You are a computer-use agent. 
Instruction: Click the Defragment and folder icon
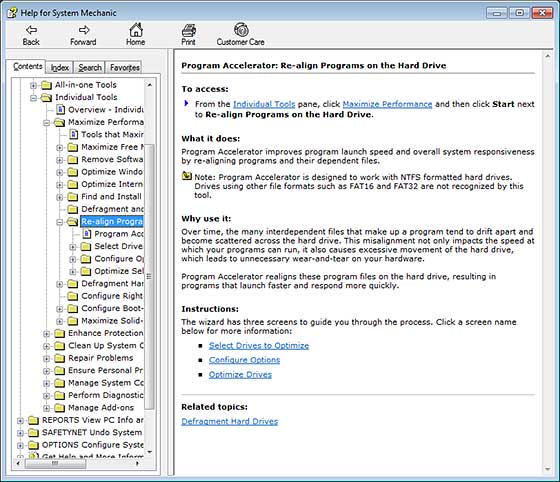pos(72,209)
